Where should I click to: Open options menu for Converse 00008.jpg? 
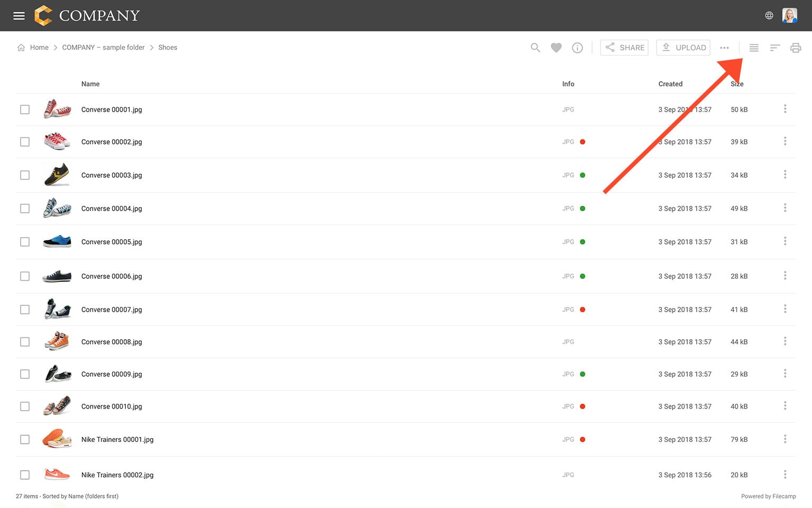[x=785, y=341]
